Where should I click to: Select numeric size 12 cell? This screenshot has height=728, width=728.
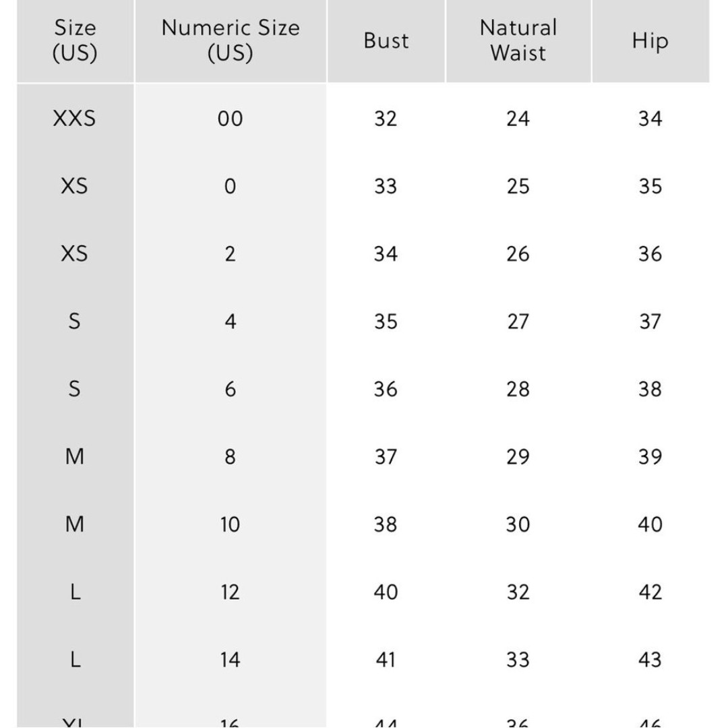coord(231,593)
